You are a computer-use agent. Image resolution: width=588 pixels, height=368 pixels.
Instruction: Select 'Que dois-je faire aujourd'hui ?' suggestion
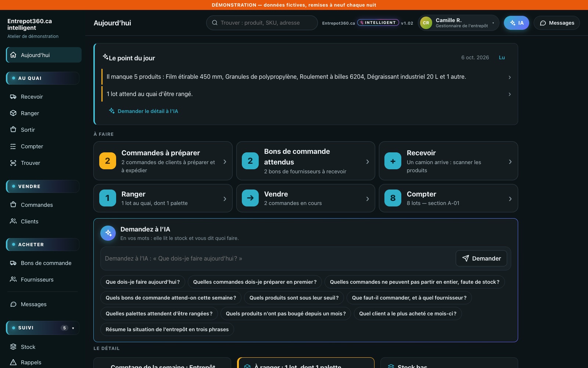click(x=143, y=282)
